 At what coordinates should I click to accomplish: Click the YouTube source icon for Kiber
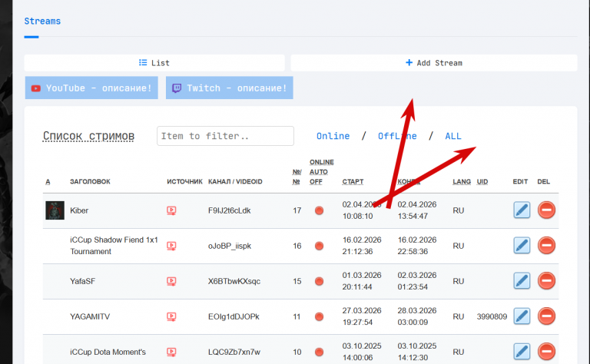[171, 210]
